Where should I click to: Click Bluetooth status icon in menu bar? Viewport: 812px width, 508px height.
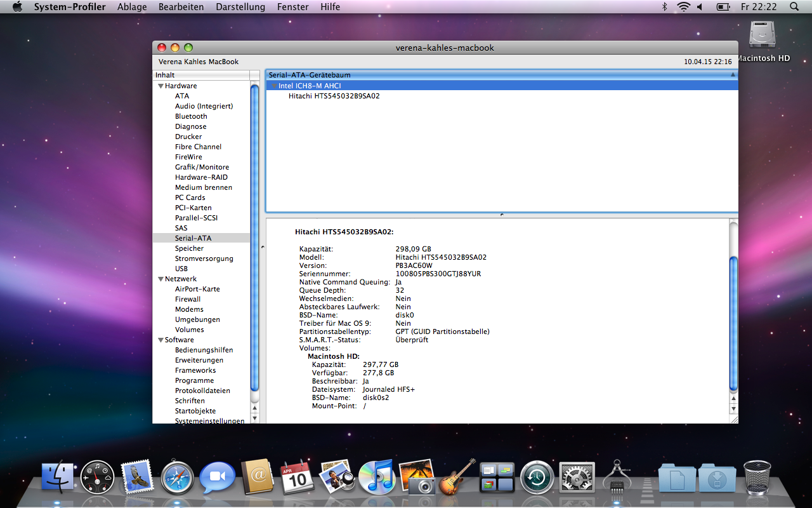tap(665, 6)
